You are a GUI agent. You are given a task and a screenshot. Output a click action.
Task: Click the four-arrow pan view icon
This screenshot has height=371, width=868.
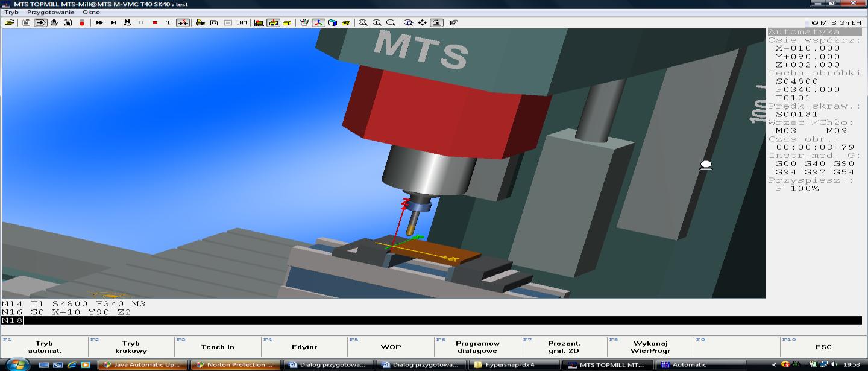pyautogui.click(x=423, y=22)
